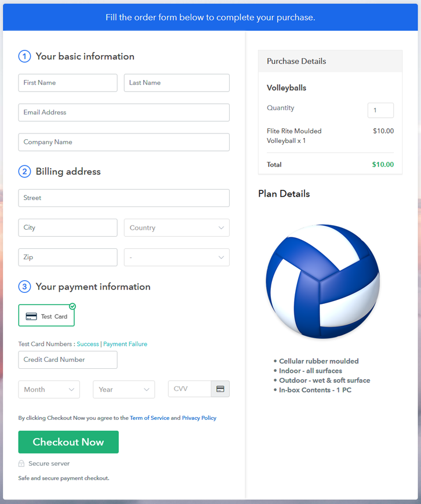Click the Secure server label

pos(49,463)
